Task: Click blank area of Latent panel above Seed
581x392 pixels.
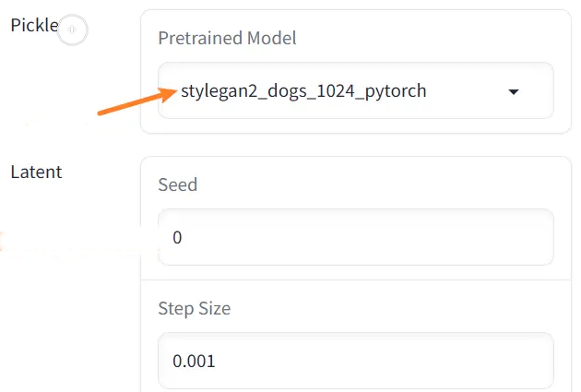Action: click(371, 184)
